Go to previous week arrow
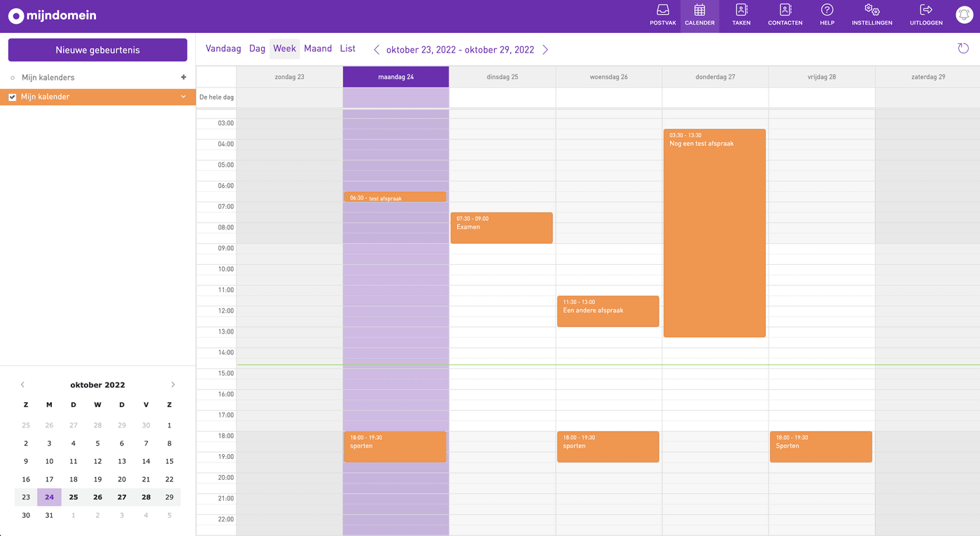 (377, 50)
